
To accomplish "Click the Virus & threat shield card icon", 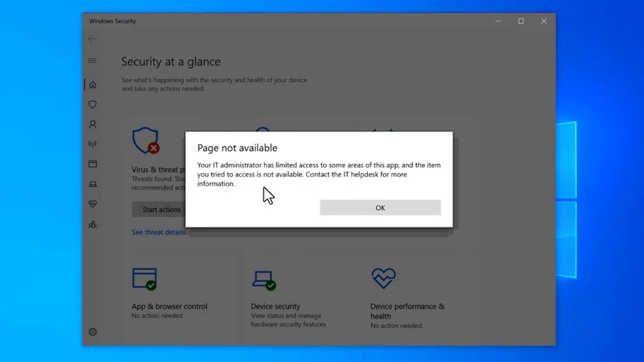I will pyautogui.click(x=145, y=140).
